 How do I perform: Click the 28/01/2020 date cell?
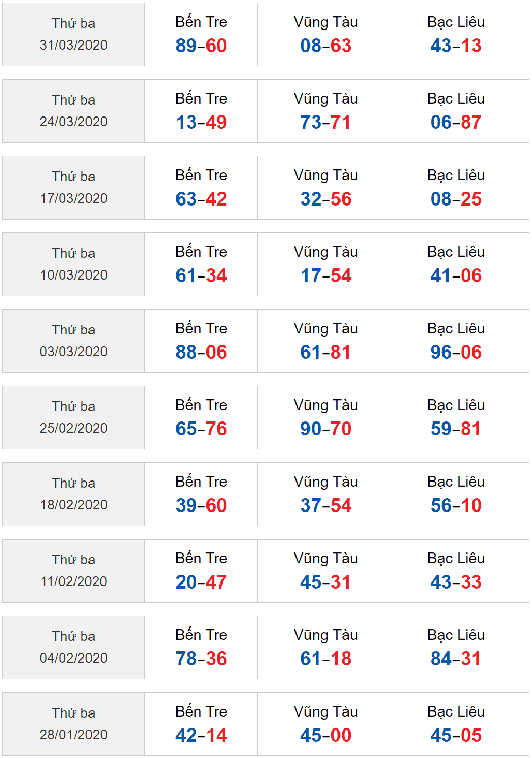pos(73,724)
